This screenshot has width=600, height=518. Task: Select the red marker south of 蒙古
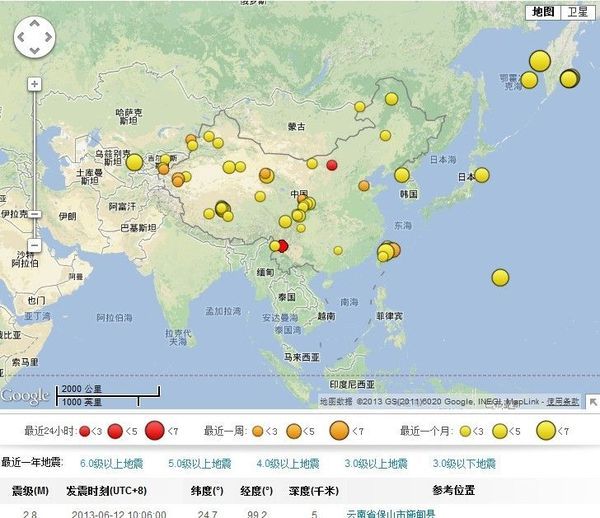pos(332,165)
